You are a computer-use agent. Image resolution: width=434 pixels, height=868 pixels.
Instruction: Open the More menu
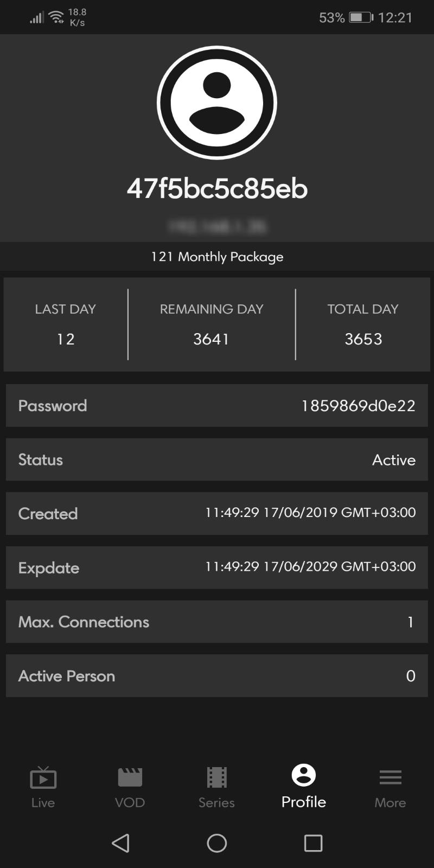[x=390, y=787]
